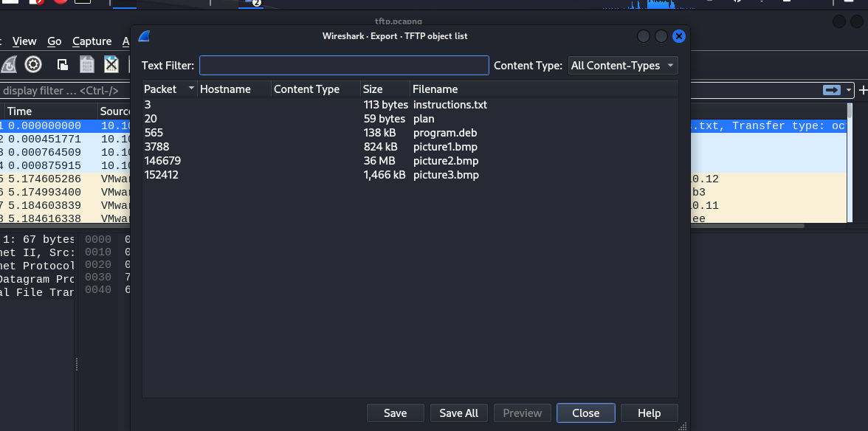Image resolution: width=868 pixels, height=431 pixels.
Task: Click the Close button in the dialog
Action: tap(586, 413)
